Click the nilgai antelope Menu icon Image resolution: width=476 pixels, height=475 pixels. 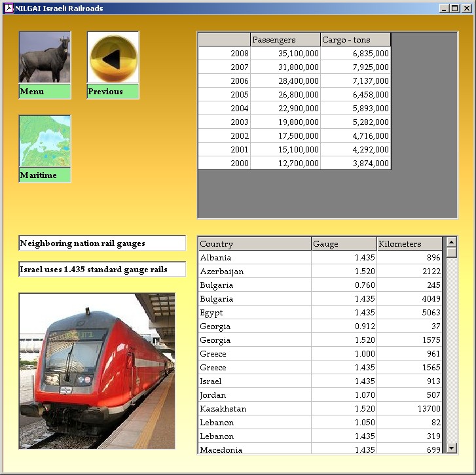point(45,58)
